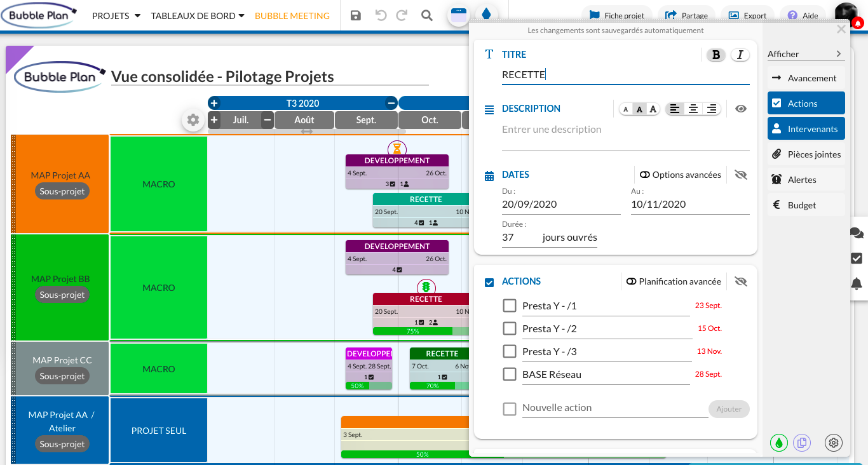868x465 pixels.
Task: Open the gear settings at panel bottom
Action: click(834, 442)
